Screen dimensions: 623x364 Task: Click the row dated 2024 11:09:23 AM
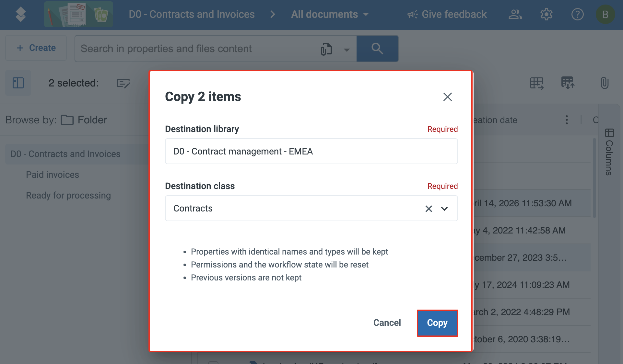pyautogui.click(x=532, y=285)
